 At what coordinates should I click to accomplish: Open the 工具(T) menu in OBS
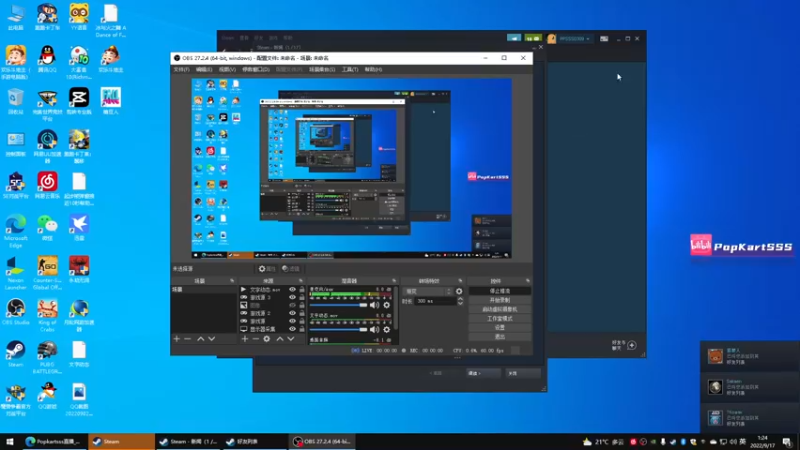[x=350, y=69]
